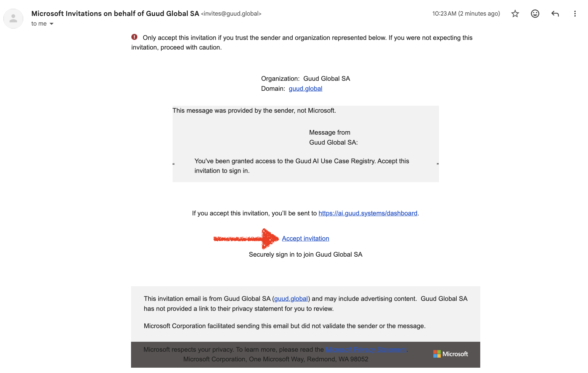
Task: Click the Accept invitation link
Action: point(306,238)
